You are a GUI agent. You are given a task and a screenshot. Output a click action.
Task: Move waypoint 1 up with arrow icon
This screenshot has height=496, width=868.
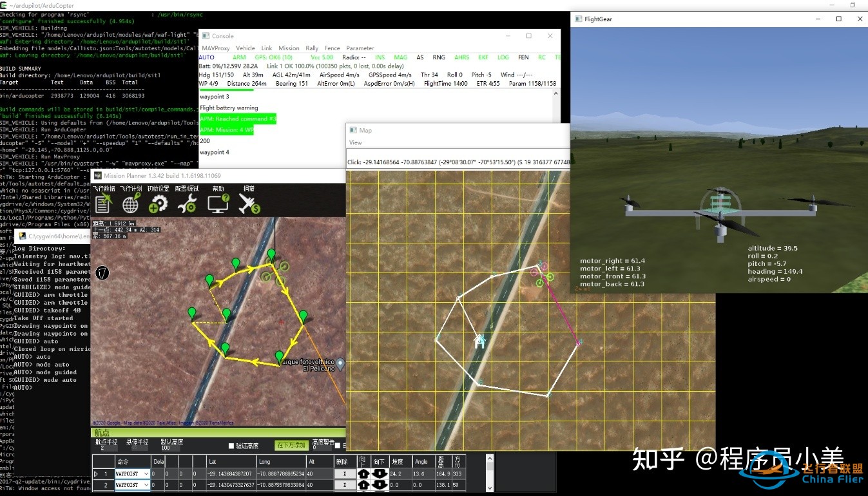363,473
